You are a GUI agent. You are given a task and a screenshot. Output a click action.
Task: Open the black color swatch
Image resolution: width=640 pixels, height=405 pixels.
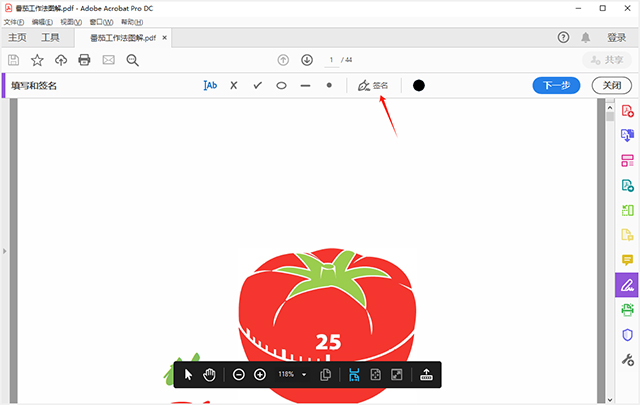(419, 85)
